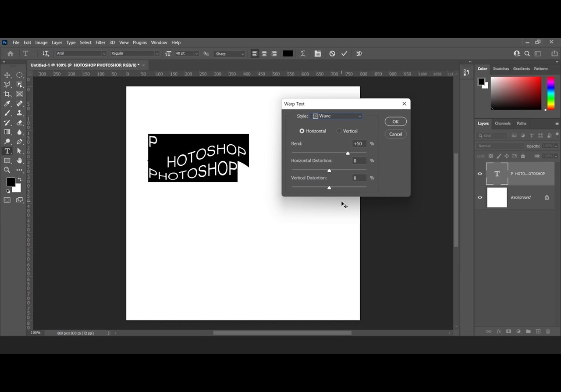Select the Clone Stamp tool
Viewport: 561px width, 392px height.
tap(20, 113)
